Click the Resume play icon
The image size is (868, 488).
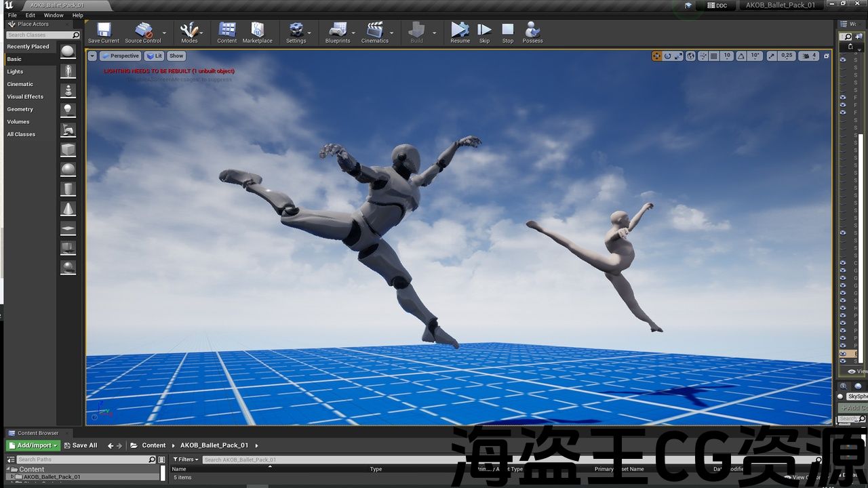tap(460, 31)
